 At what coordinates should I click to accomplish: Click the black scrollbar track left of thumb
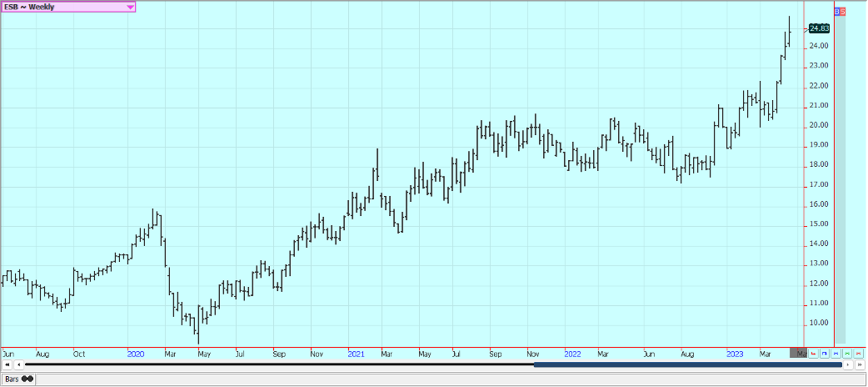click(275, 364)
